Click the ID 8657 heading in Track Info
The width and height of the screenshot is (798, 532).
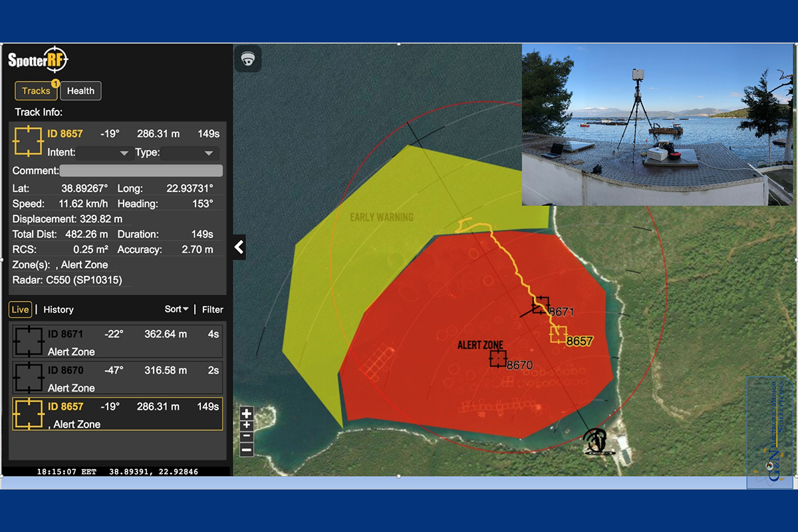65,134
